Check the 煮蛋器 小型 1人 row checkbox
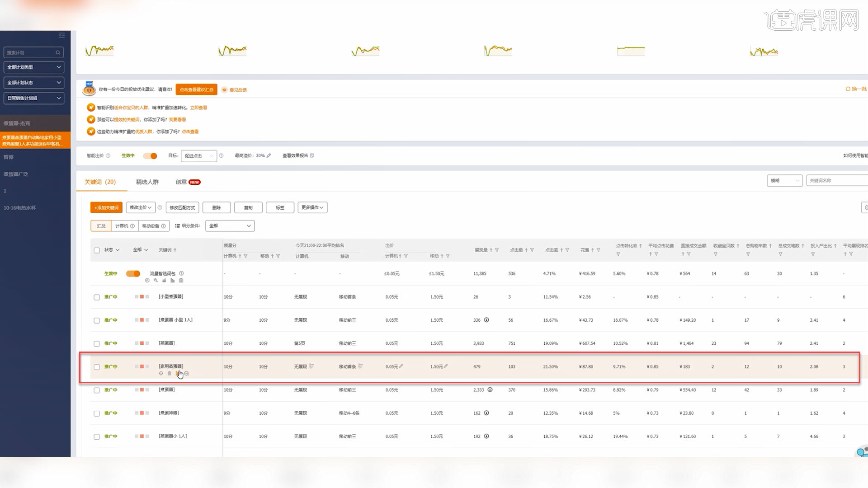This screenshot has width=868, height=488. [97, 320]
